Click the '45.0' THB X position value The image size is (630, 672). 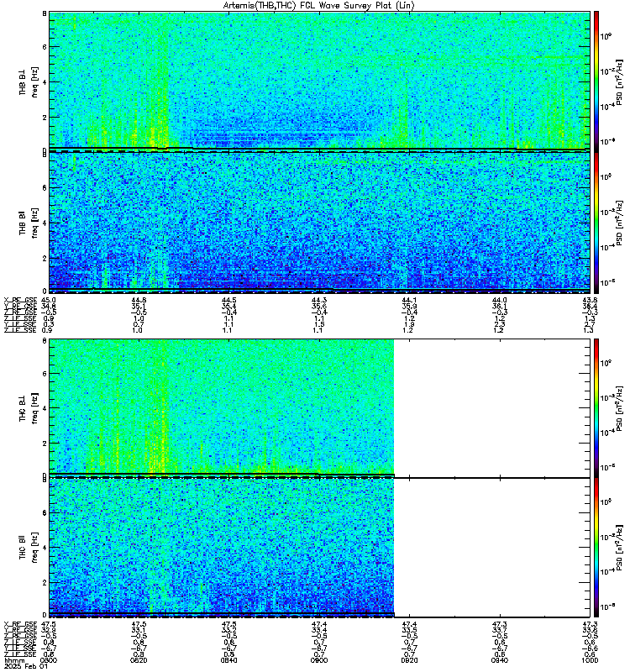[49, 300]
